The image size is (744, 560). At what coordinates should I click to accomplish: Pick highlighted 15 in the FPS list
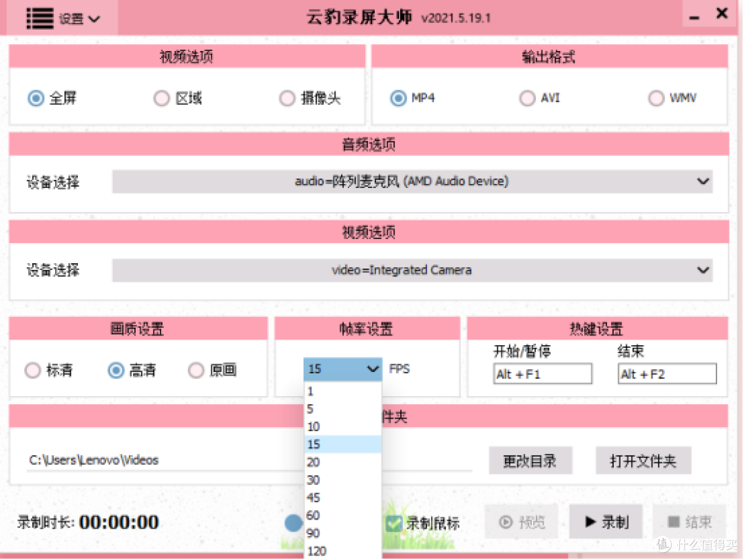pyautogui.click(x=342, y=444)
